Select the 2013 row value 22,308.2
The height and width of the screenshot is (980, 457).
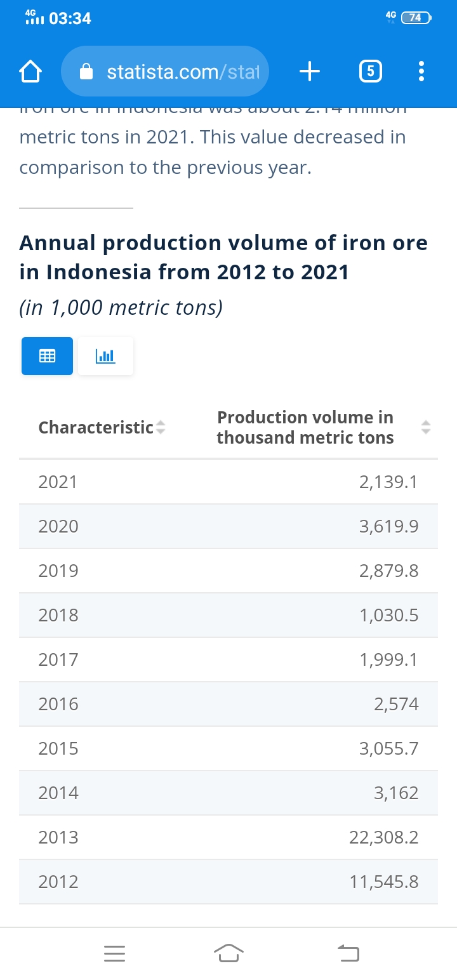(x=383, y=837)
